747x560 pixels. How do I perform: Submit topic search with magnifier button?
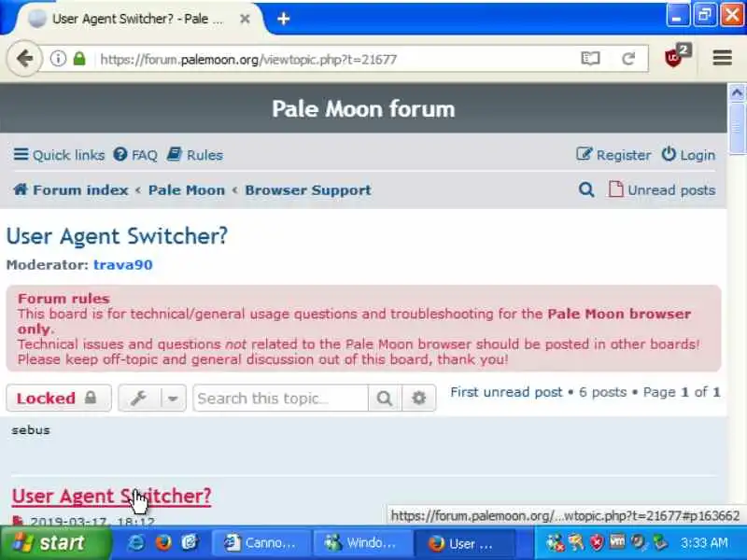pos(385,399)
